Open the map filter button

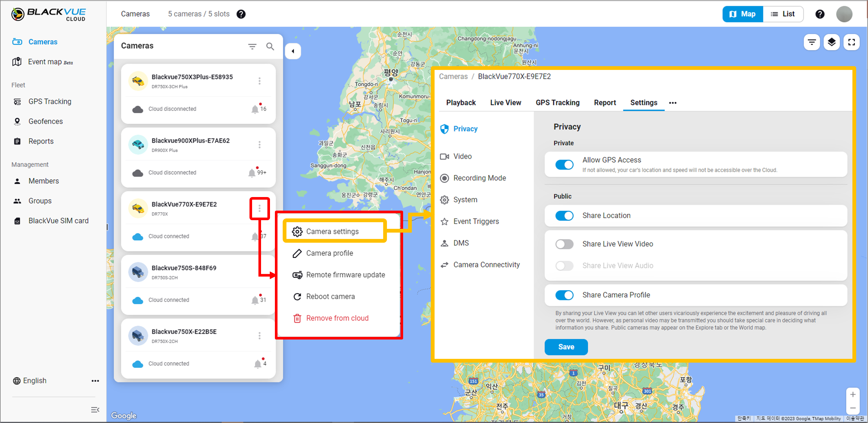click(x=812, y=42)
